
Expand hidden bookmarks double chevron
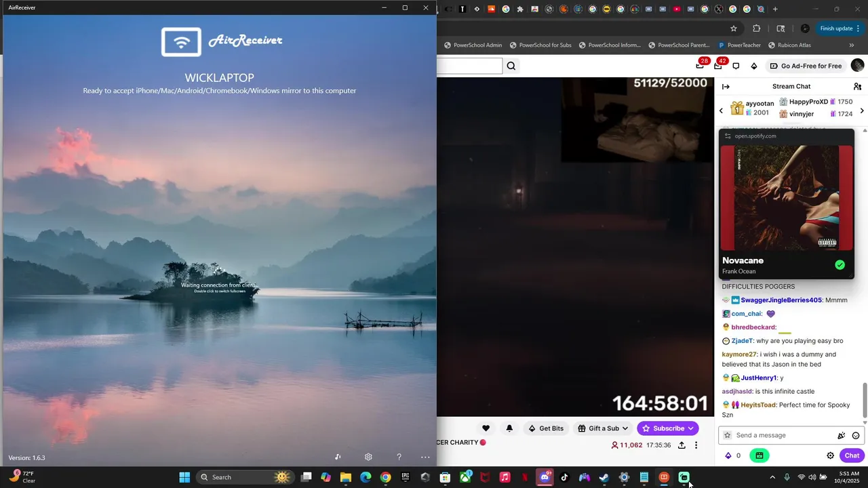click(852, 45)
